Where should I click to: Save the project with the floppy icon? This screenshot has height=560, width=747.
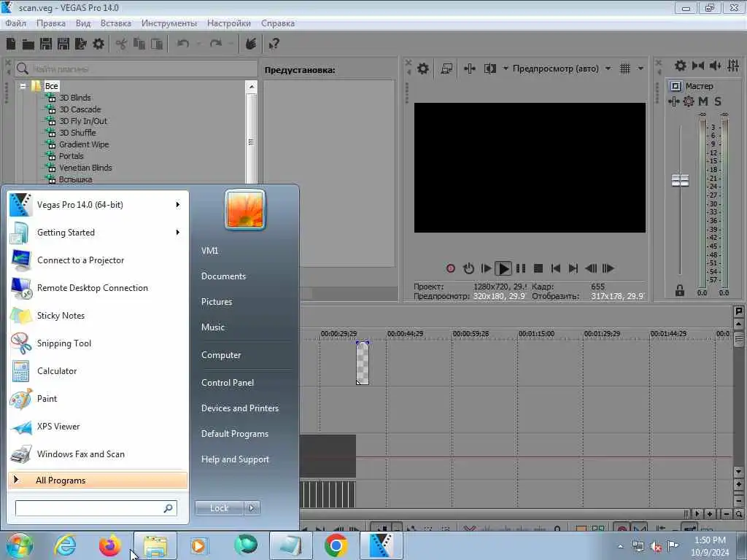pyautogui.click(x=46, y=44)
